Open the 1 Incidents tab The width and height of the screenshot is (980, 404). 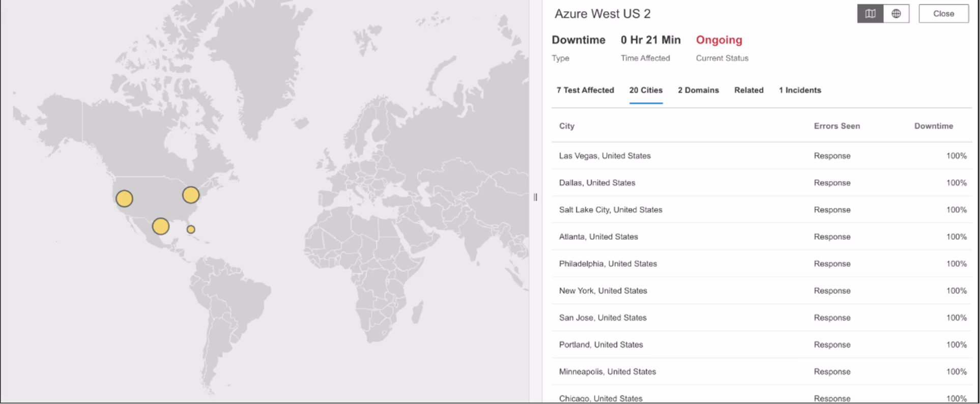800,90
